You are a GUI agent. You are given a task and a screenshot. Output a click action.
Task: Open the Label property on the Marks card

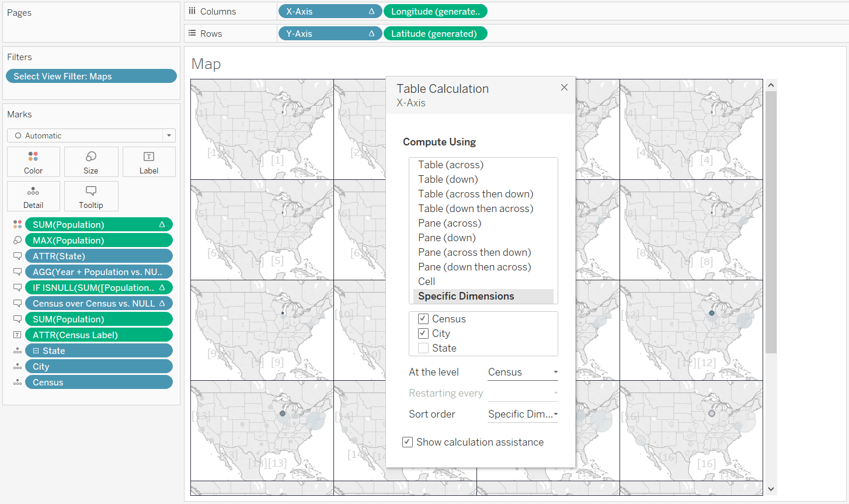(x=149, y=161)
